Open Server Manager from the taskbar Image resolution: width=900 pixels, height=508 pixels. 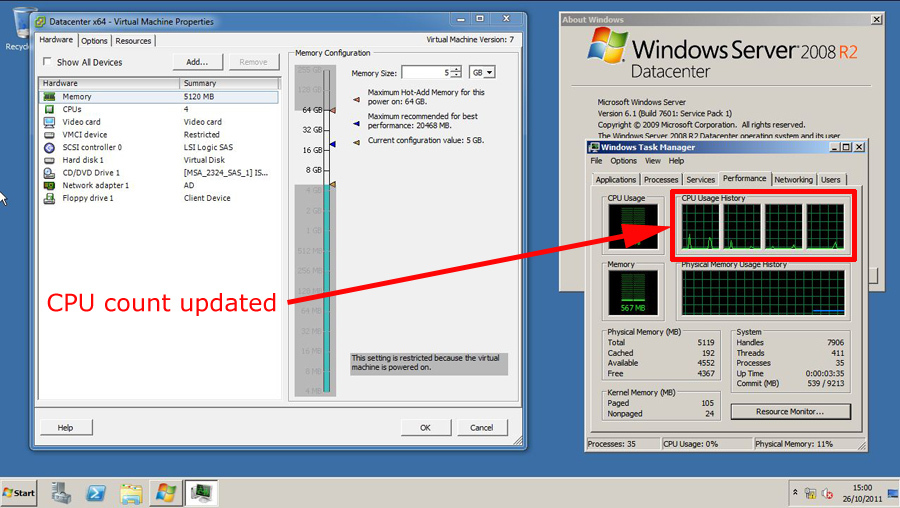(x=61, y=493)
